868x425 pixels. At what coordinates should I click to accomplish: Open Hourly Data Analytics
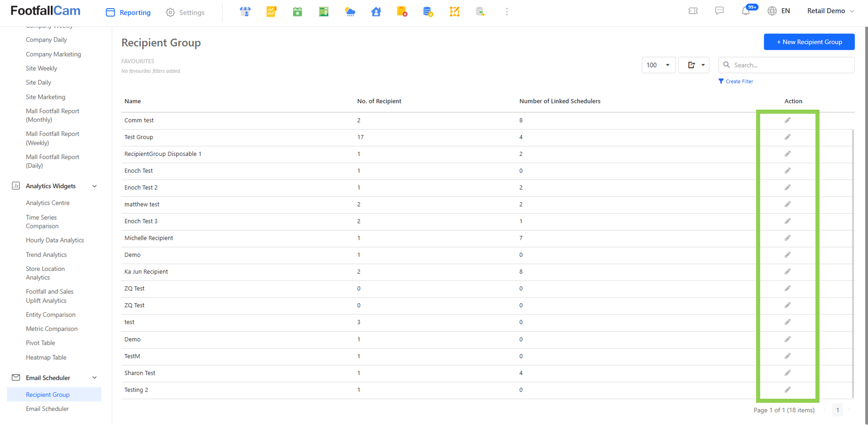click(x=55, y=240)
